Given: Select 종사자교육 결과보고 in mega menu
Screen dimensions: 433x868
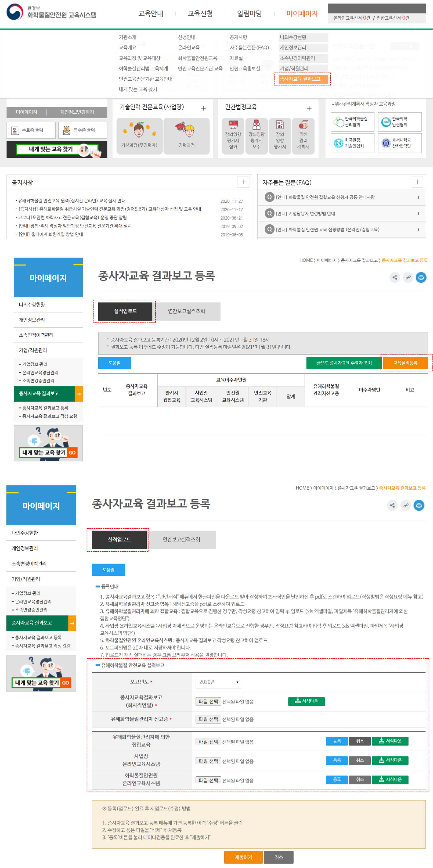Looking at the screenshot, I should point(303,79).
